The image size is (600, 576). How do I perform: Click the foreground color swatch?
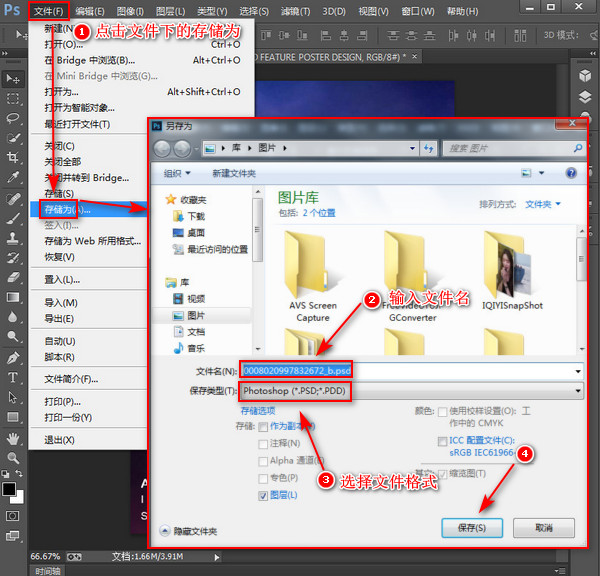[x=9, y=489]
